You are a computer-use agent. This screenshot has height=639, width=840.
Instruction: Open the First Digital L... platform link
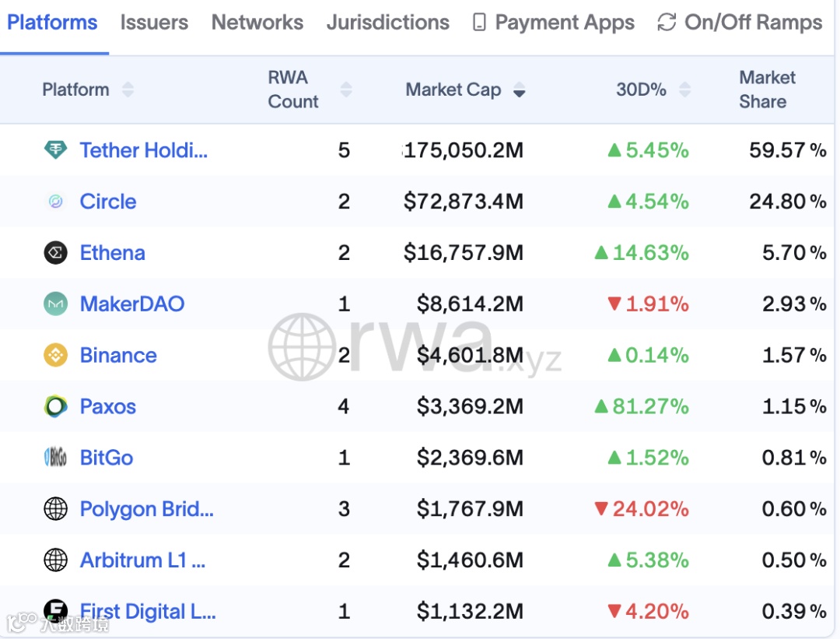(x=148, y=611)
